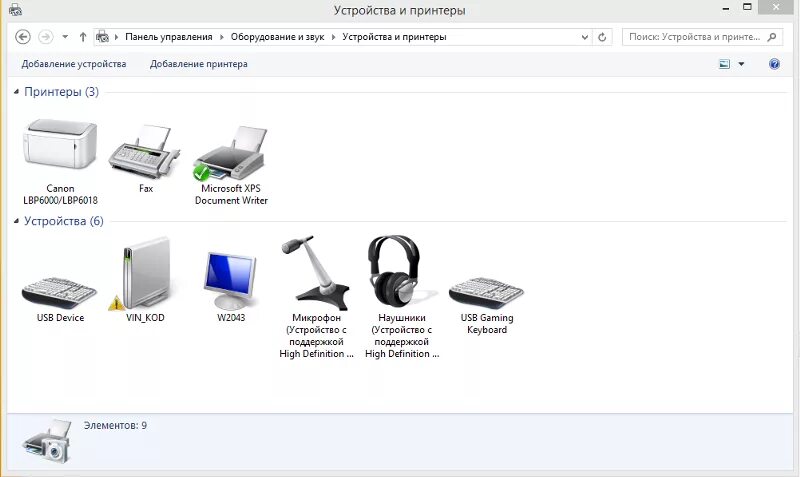Expand the address bar history dropdown
Viewport: 800px width, 477px height.
(585, 37)
